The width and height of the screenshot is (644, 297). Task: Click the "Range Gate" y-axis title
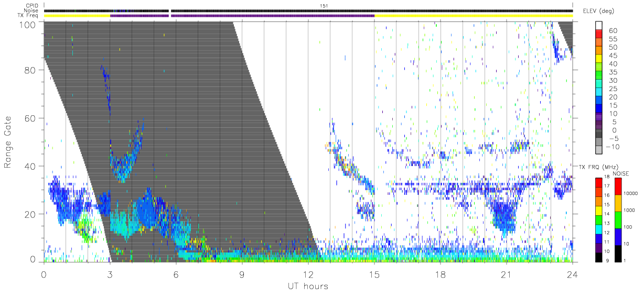[8, 141]
